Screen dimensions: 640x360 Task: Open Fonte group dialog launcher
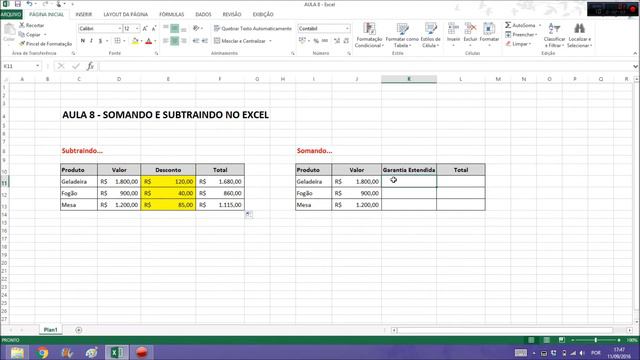click(156, 53)
